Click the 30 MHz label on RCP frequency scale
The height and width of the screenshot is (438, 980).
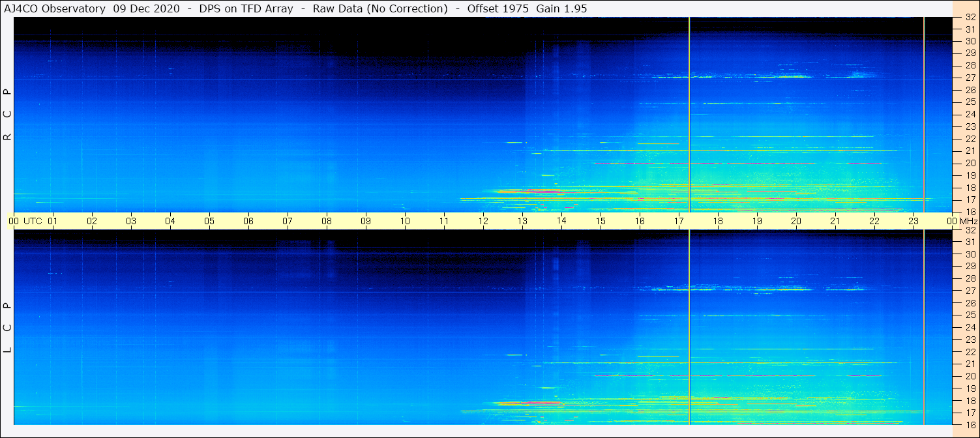point(970,41)
